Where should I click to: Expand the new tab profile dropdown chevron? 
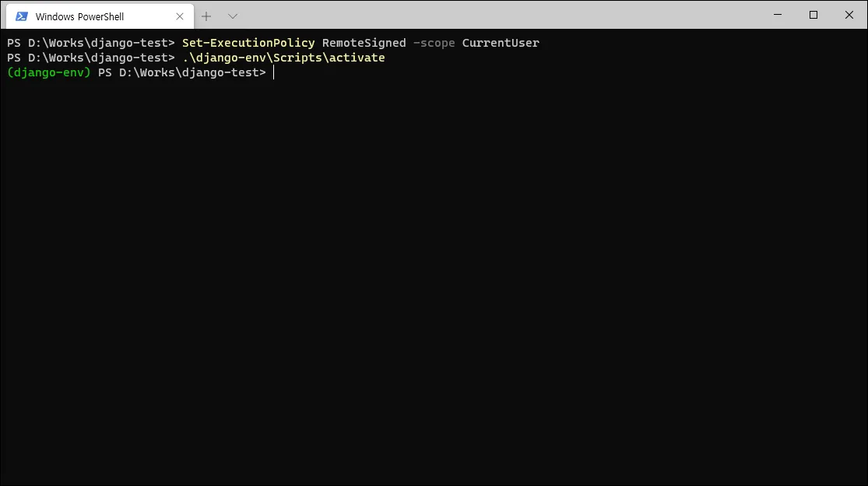pyautogui.click(x=233, y=16)
